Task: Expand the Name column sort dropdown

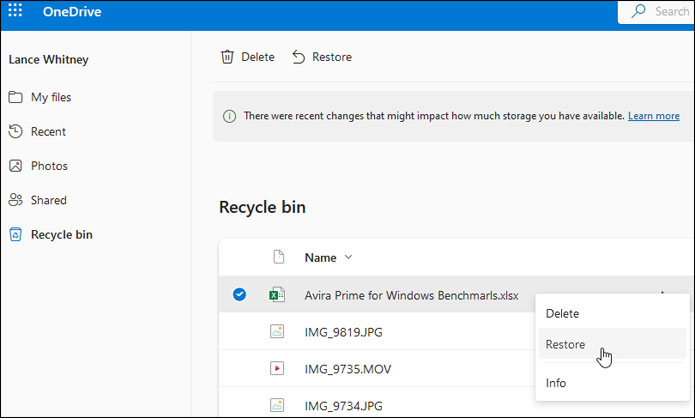Action: [x=348, y=257]
